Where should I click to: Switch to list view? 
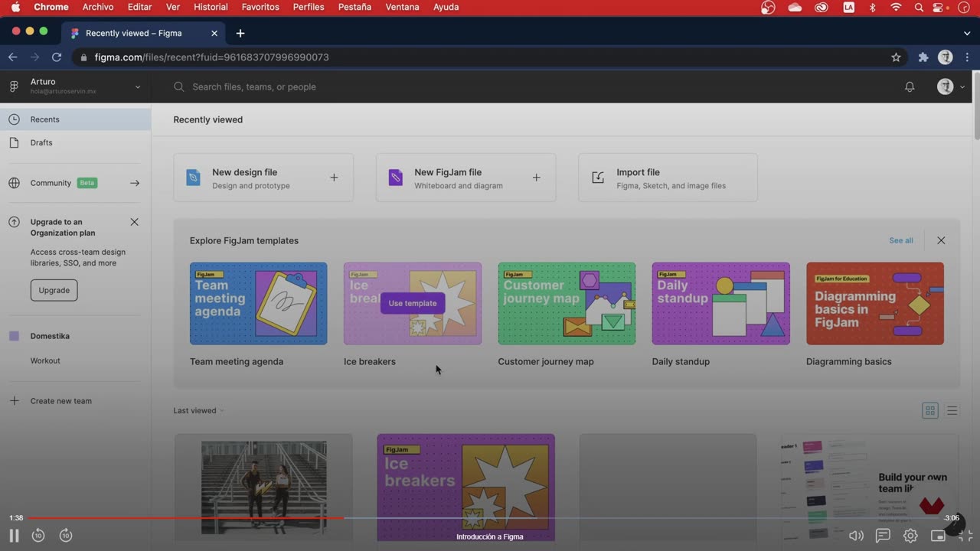point(952,411)
